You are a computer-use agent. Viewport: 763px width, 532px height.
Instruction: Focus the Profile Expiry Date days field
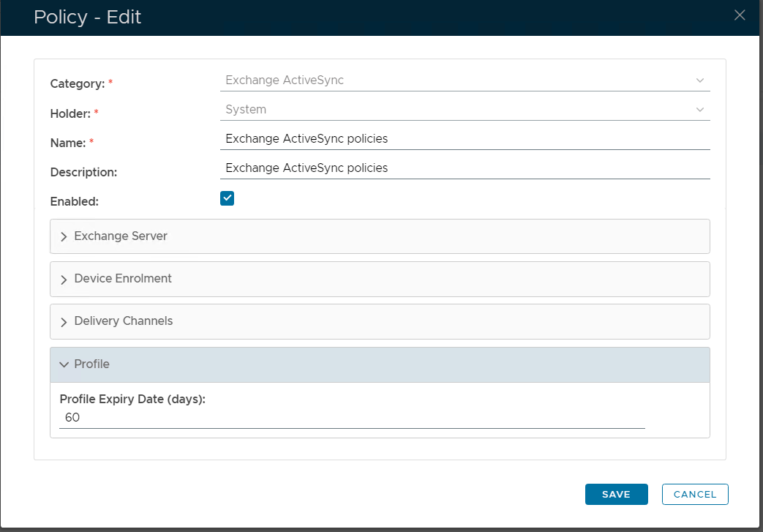point(351,418)
